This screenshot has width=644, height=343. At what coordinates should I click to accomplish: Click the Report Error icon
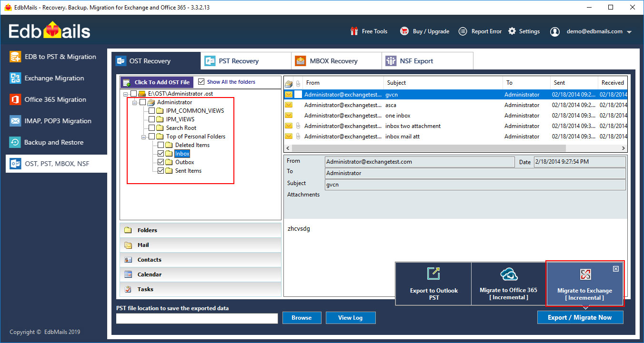pos(463,31)
